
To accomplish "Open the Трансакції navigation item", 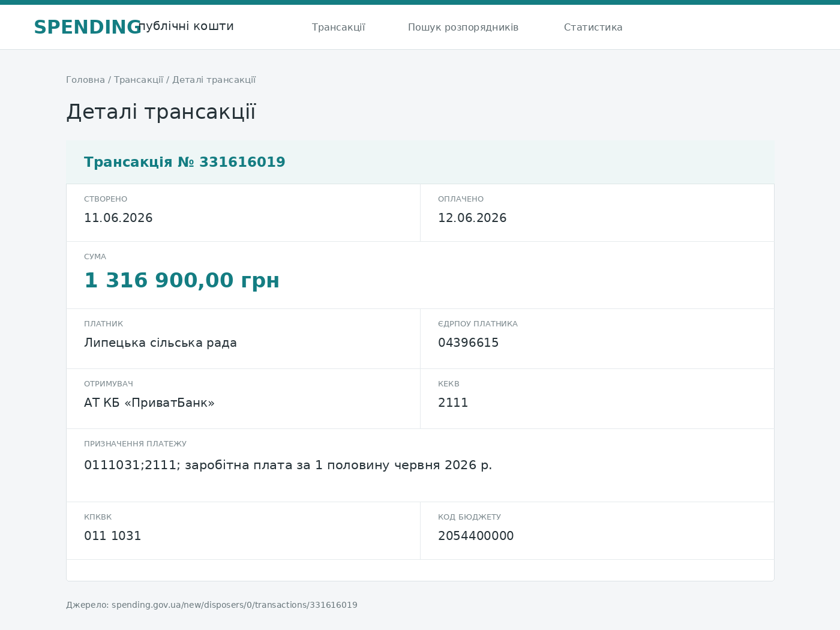I will pos(338,28).
